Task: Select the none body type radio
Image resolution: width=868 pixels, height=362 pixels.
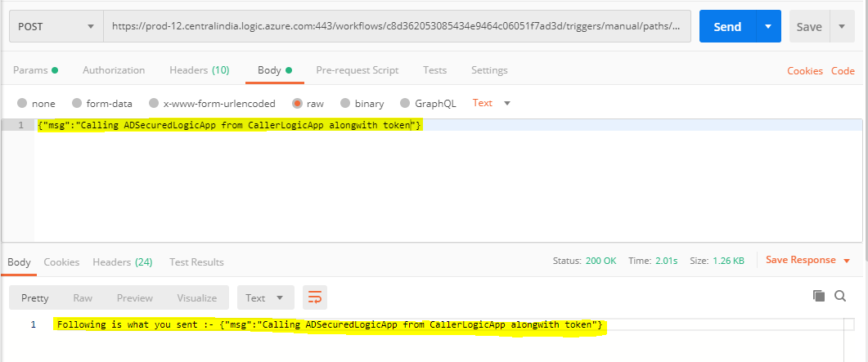Action: pyautogui.click(x=22, y=103)
